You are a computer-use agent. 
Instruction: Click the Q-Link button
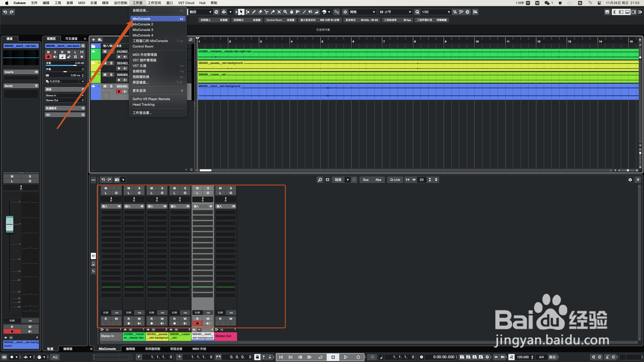[x=395, y=180]
